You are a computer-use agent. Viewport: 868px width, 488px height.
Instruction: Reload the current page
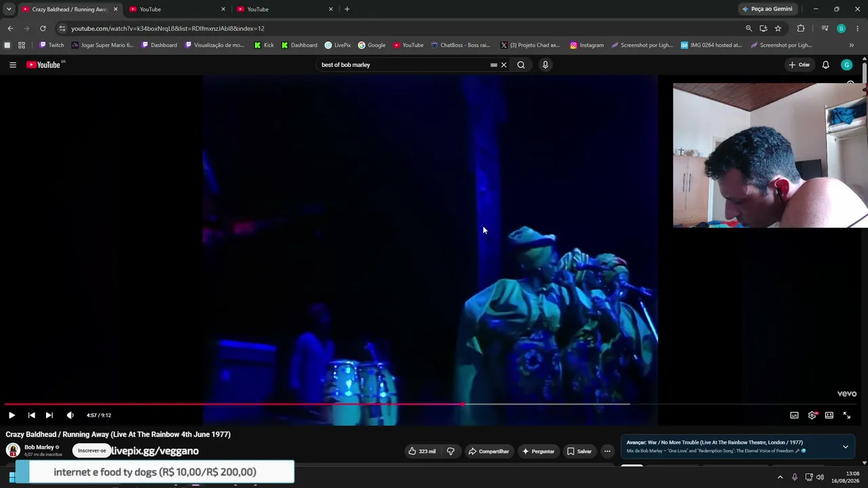click(x=43, y=28)
